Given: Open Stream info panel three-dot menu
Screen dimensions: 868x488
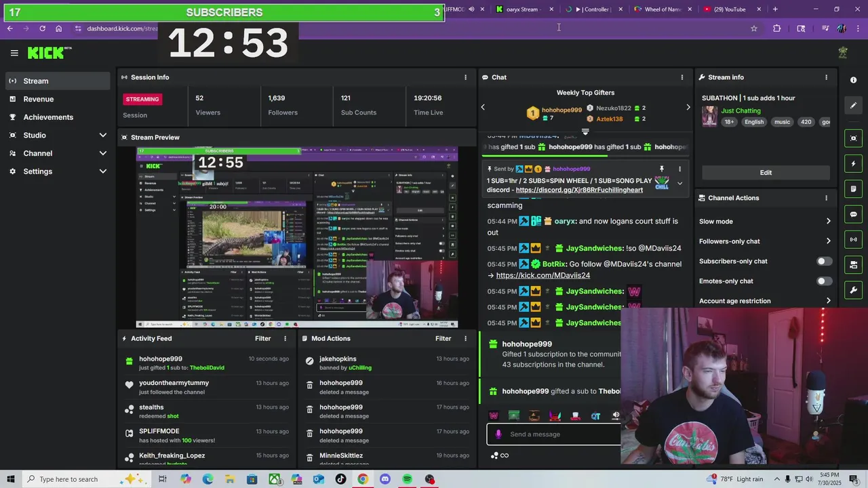Looking at the screenshot, I should [826, 77].
